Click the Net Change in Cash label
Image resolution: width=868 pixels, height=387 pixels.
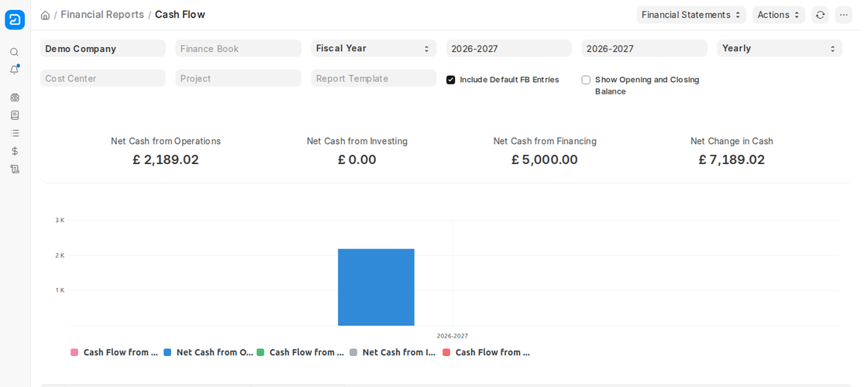coord(732,141)
